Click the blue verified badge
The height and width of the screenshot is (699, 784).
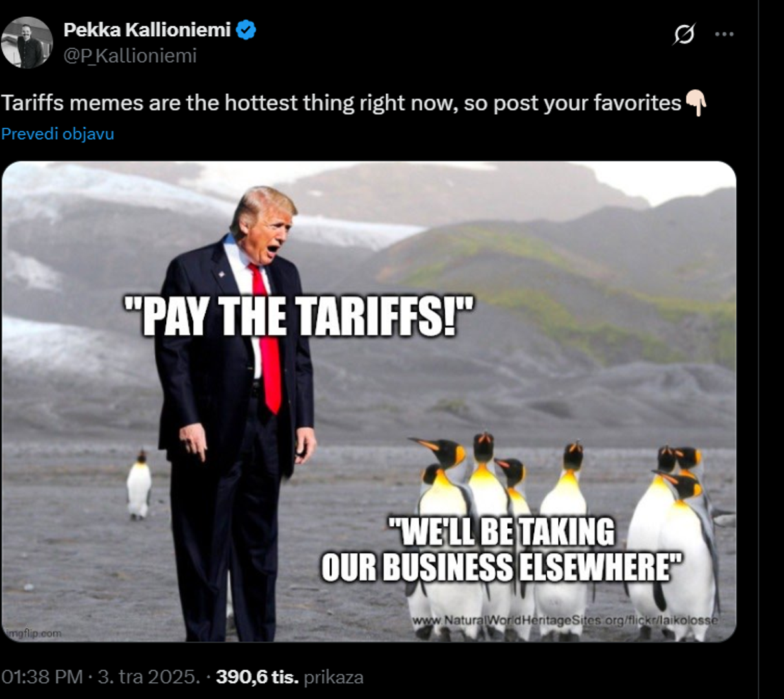click(246, 30)
